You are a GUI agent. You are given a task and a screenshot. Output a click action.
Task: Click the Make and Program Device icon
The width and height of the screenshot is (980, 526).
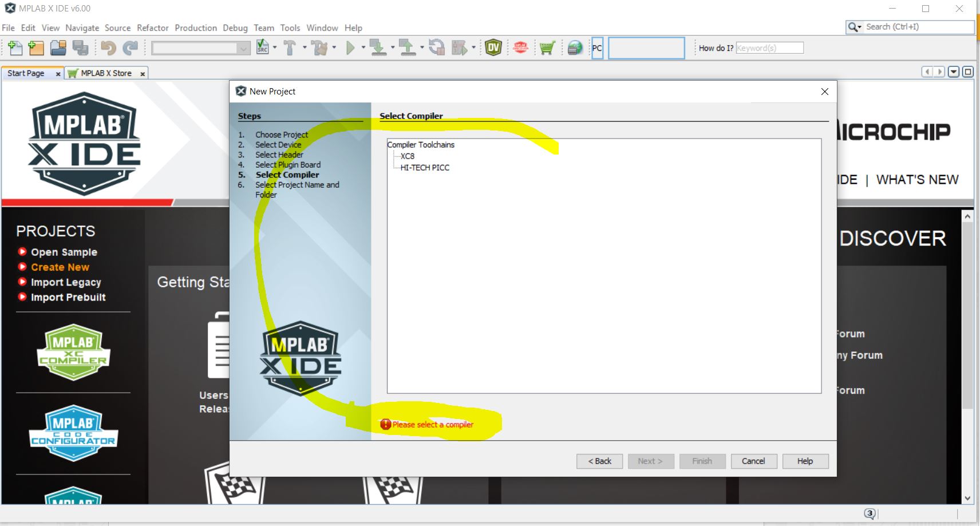(x=378, y=48)
